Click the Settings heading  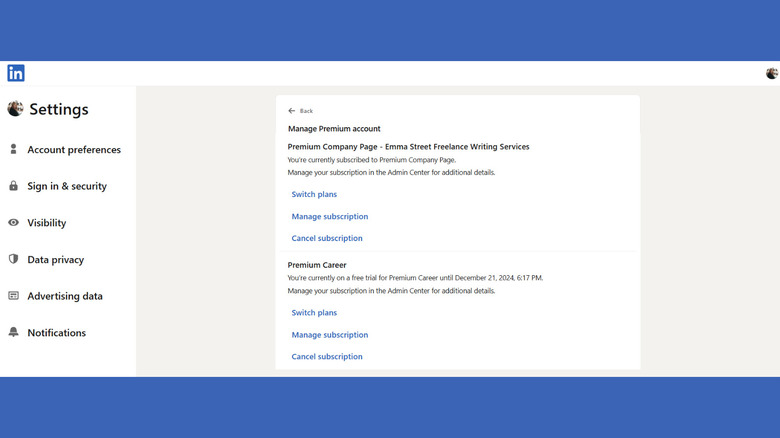tap(59, 109)
